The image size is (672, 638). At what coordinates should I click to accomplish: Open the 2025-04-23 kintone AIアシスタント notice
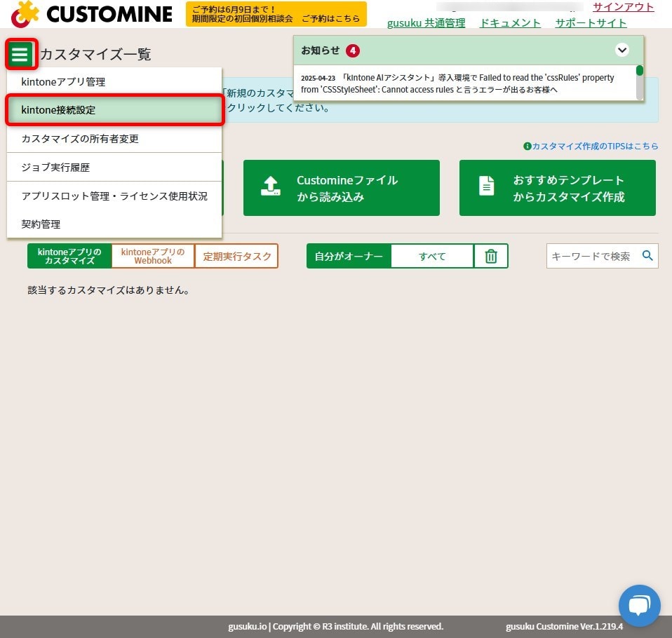click(x=457, y=83)
